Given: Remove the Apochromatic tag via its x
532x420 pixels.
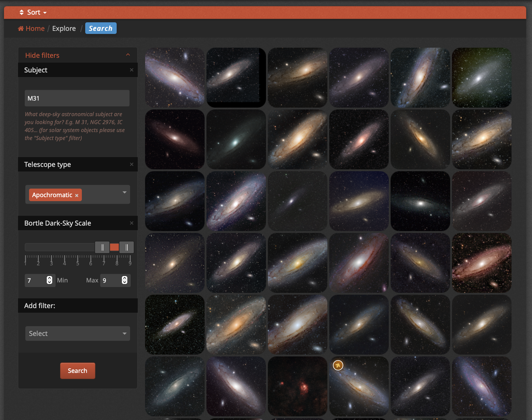Looking at the screenshot, I should tap(77, 196).
